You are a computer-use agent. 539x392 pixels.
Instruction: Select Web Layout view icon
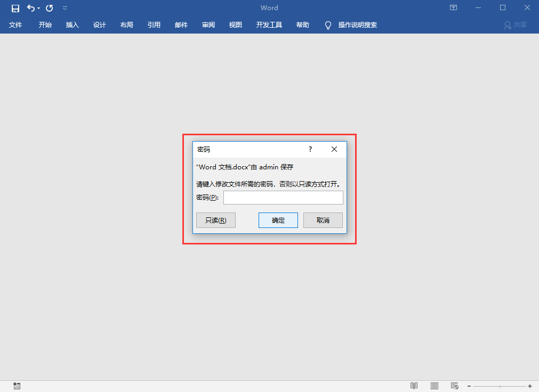pyautogui.click(x=454, y=386)
